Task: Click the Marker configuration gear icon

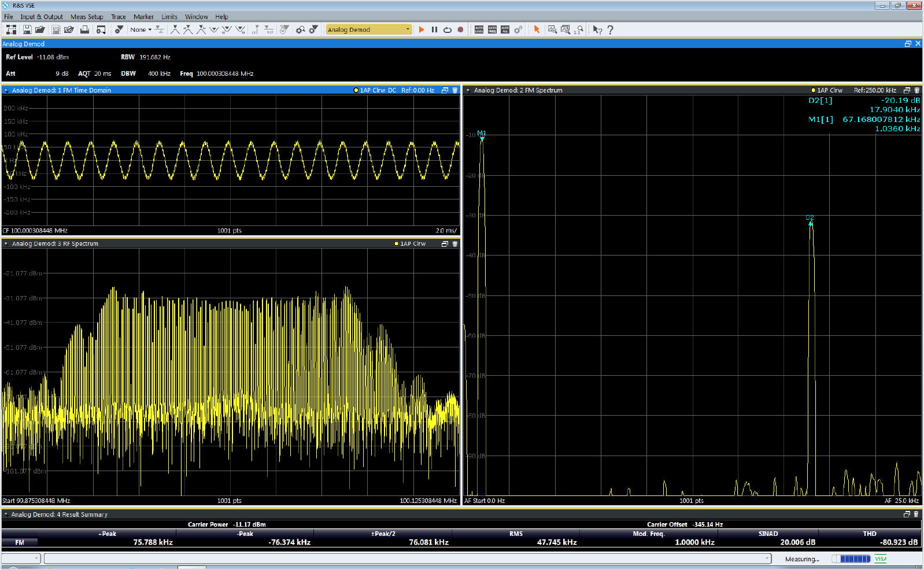Action: (313, 29)
